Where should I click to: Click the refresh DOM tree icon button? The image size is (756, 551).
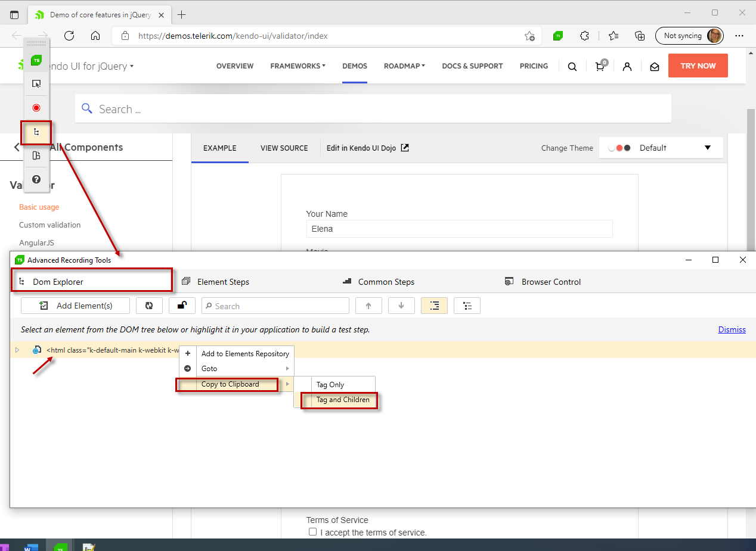click(149, 306)
